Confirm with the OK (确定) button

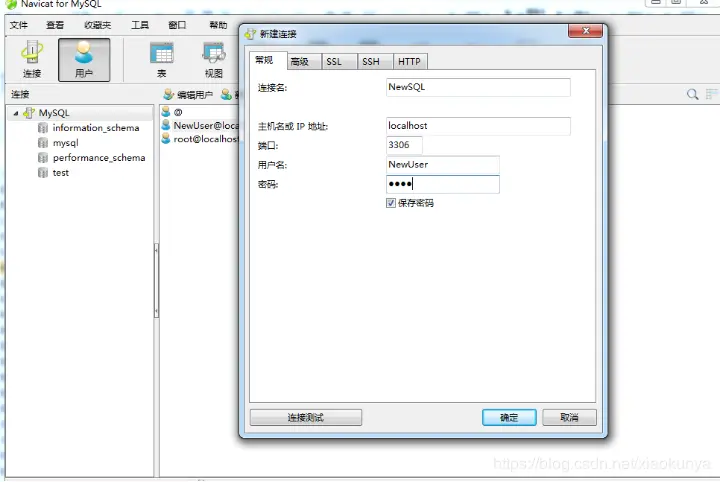pos(509,417)
